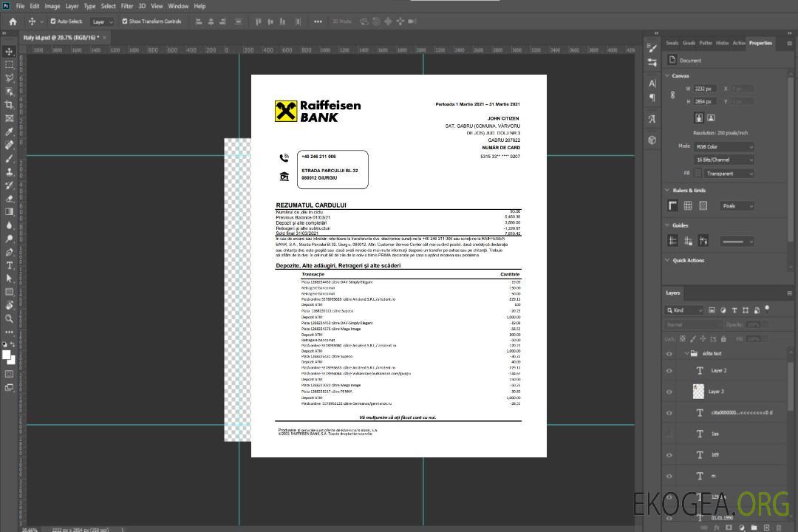Open the File menu
Screen dimensions: 798x532
[21, 6]
